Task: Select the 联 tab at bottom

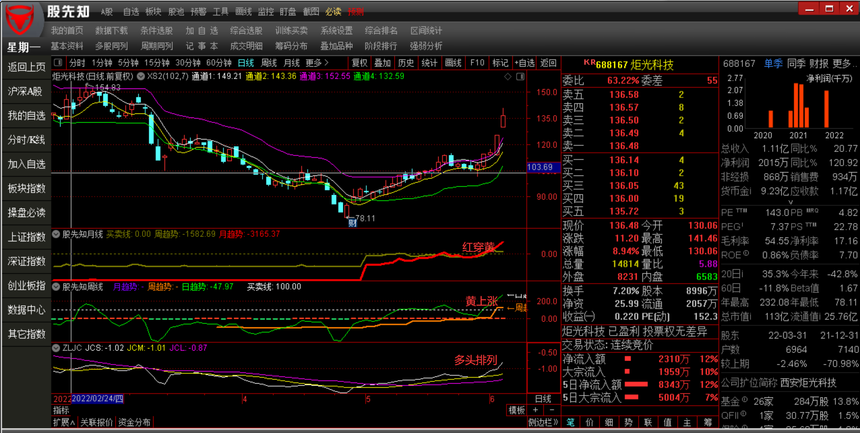Action: click(648, 422)
